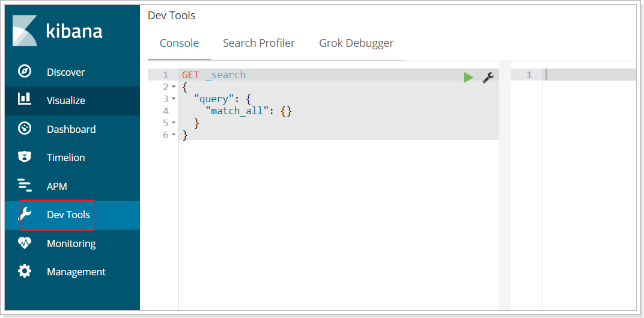
Task: Click the response output pane
Action: point(589,180)
